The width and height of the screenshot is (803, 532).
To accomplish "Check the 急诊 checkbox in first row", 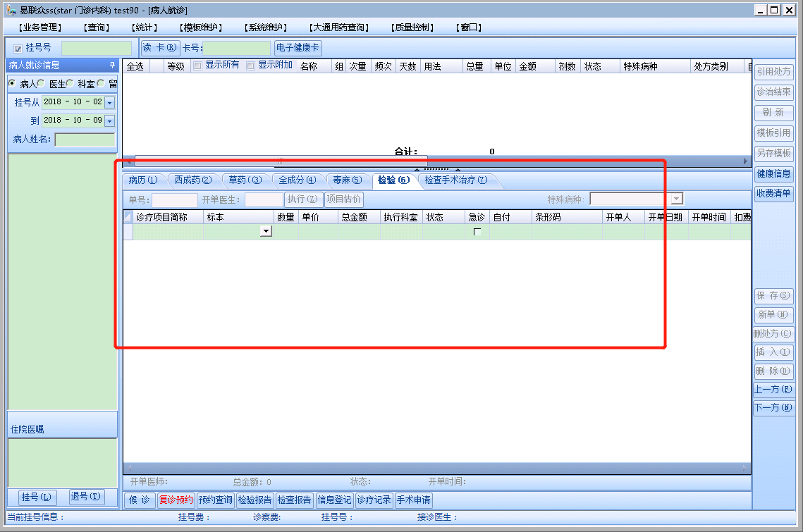I will coord(477,232).
